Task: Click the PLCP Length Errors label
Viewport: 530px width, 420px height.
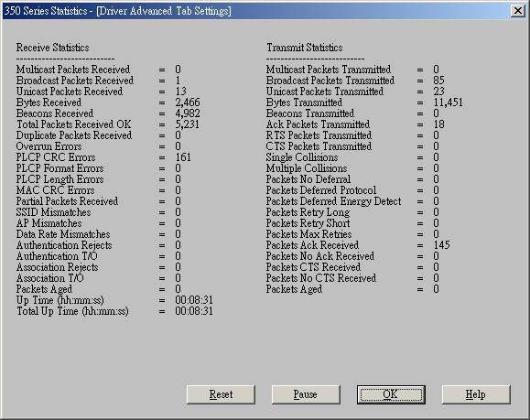Action: click(x=59, y=179)
